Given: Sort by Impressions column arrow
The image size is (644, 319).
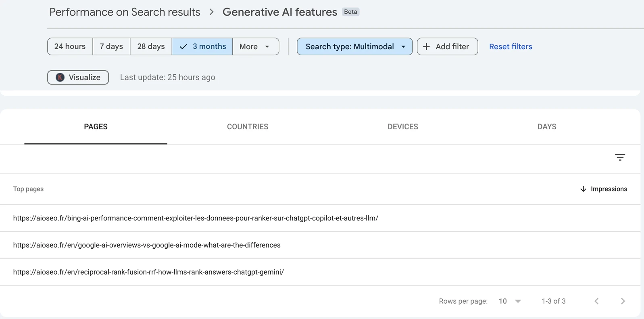Looking at the screenshot, I should (583, 189).
